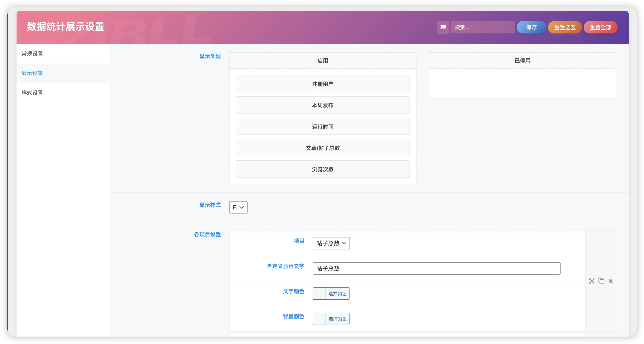Click the 搜索 search input field

[482, 27]
